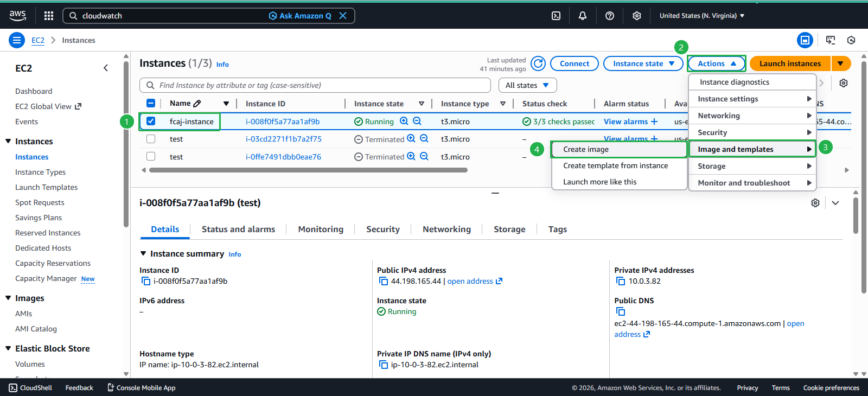
Task: Copy the public IPv4 address 44.198.165.44
Action: pyautogui.click(x=384, y=281)
